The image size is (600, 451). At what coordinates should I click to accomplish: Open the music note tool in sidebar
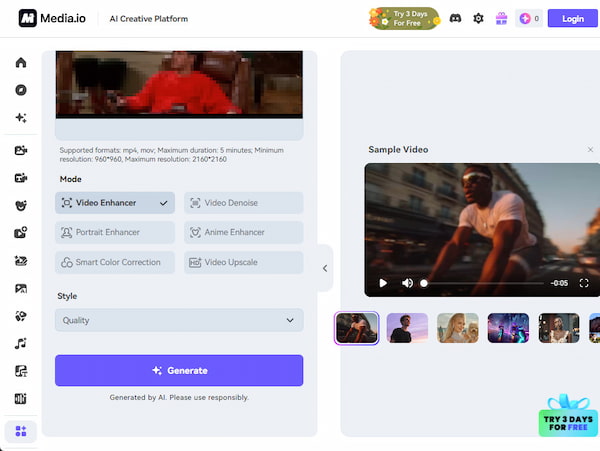coord(21,344)
